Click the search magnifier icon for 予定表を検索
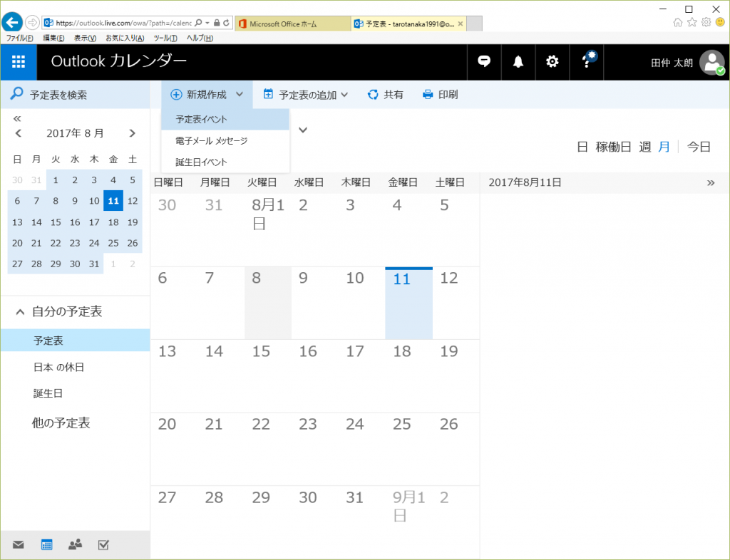730x560 pixels. (x=17, y=93)
